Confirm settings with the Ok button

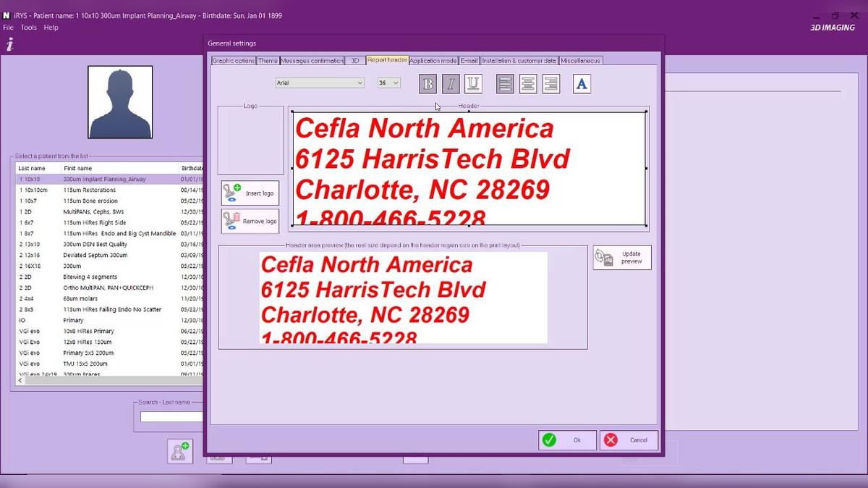point(567,439)
